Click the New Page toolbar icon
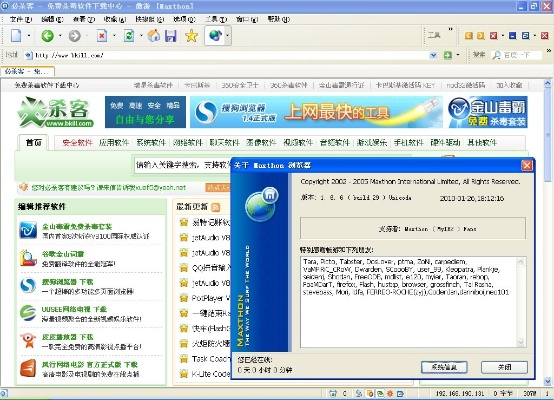The width and height of the screenshot is (554, 400). [x=16, y=36]
